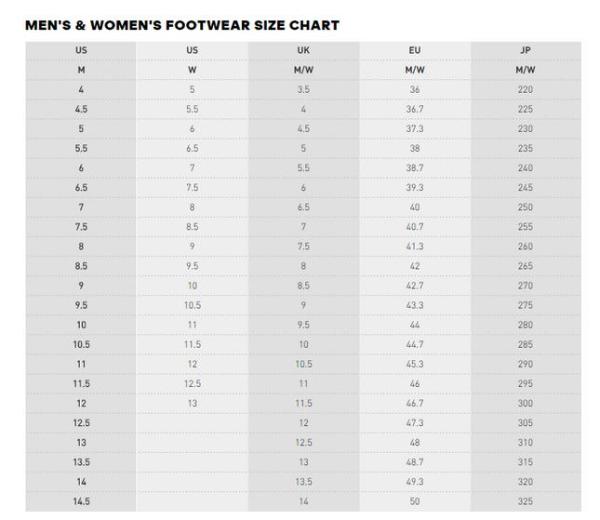Select EU size 50 cell
Screen dimensions: 600x520
coord(415,501)
